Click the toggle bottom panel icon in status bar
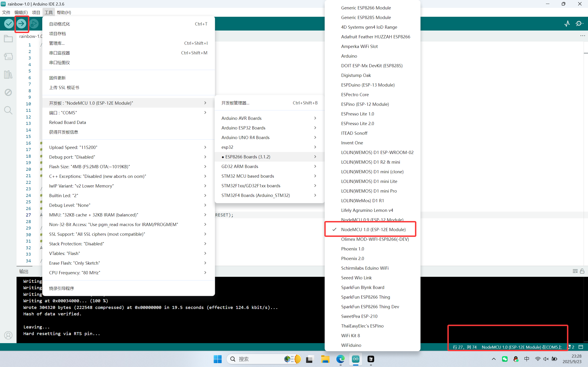588x367 pixels. (x=581, y=347)
